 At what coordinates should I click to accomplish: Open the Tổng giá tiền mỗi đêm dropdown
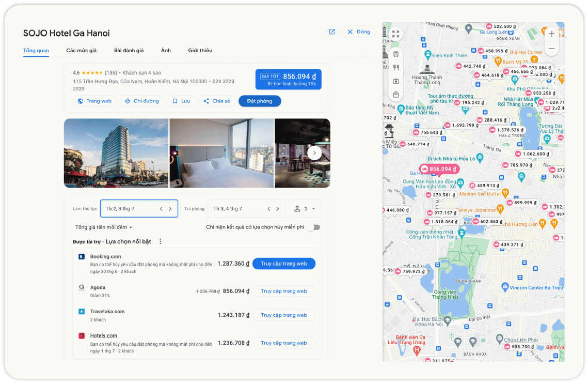click(104, 227)
